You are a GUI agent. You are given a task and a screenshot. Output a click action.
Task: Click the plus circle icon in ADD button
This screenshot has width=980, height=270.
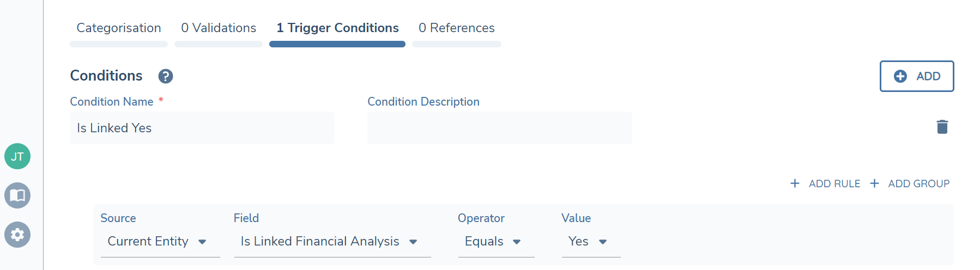(x=900, y=76)
